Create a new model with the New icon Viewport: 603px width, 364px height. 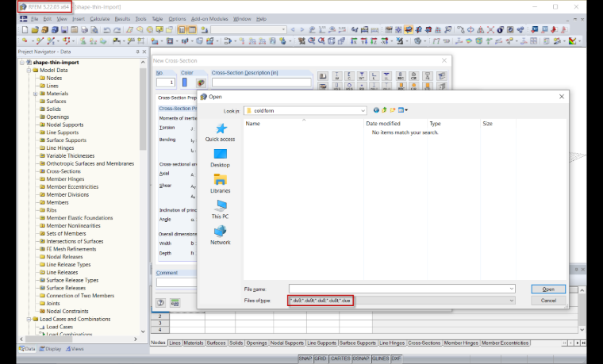25,29
